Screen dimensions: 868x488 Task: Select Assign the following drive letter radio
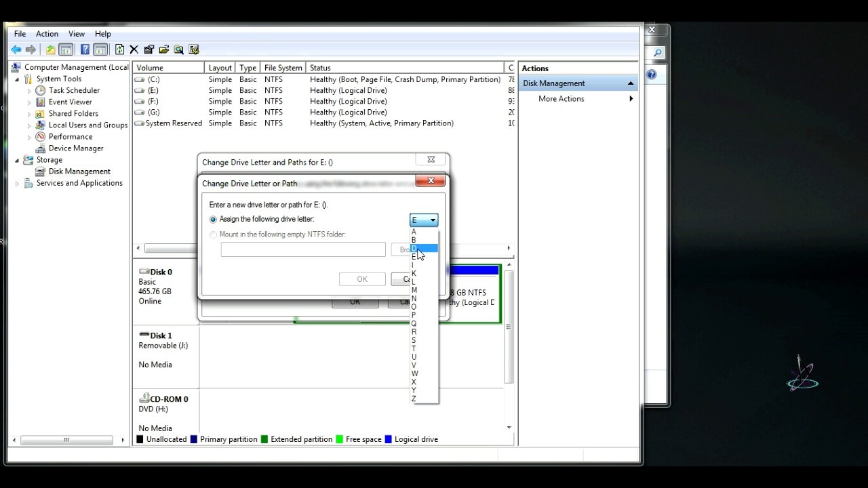coord(214,220)
